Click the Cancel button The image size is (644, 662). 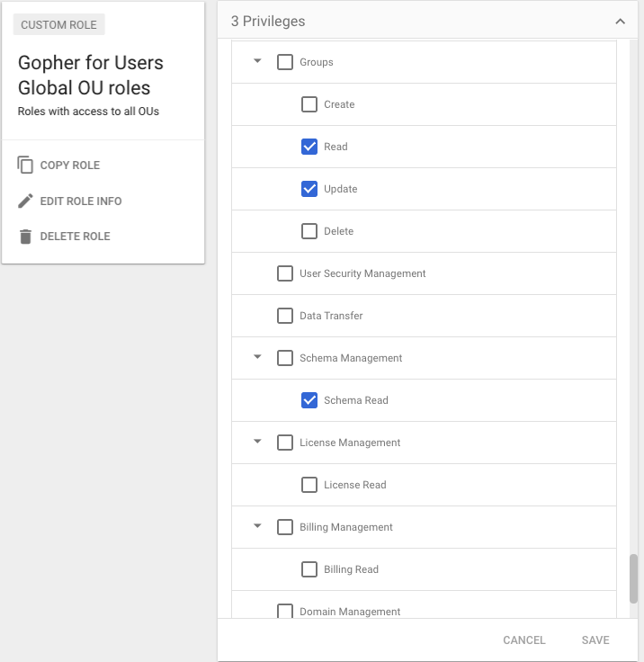click(524, 640)
